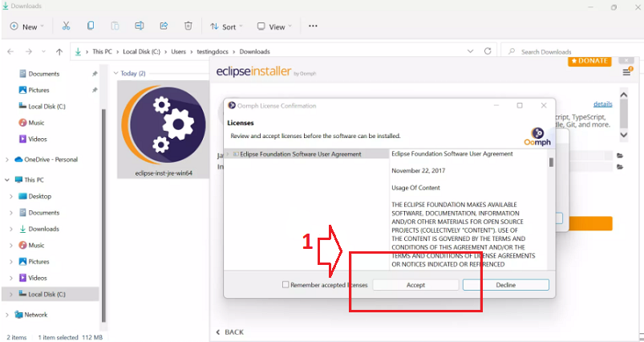Click the Share icon in toolbar
Image resolution: width=644 pixels, height=342 pixels.
[163, 26]
